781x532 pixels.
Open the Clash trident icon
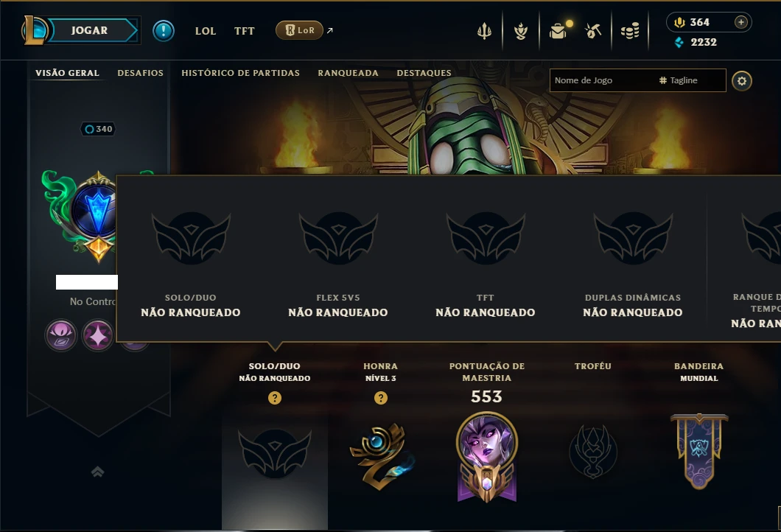click(484, 31)
